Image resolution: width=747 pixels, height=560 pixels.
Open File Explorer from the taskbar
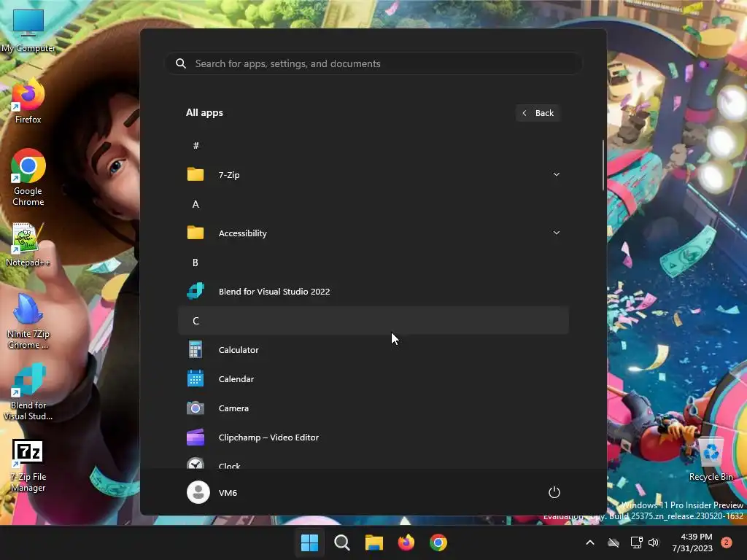point(374,542)
